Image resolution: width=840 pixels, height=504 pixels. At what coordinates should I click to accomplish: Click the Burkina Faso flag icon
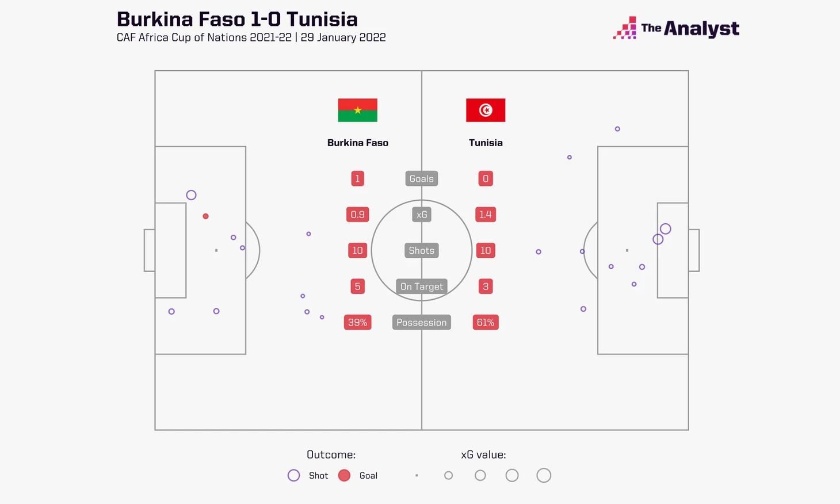357,110
